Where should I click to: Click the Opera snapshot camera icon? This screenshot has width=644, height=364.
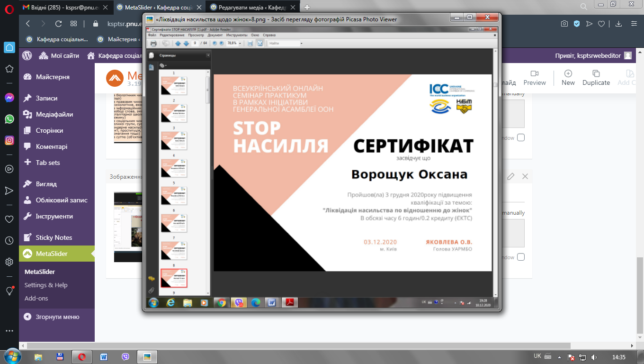coord(564,24)
